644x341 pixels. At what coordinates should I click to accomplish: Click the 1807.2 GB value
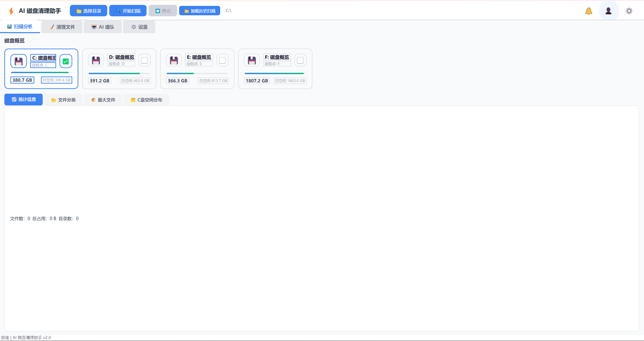pos(257,81)
